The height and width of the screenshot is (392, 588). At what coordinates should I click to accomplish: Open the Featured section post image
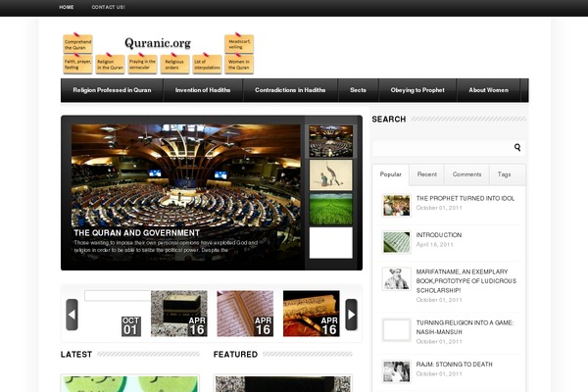283,384
